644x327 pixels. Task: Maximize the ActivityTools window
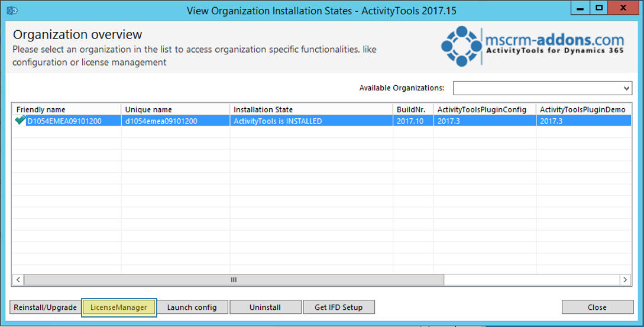(599, 8)
